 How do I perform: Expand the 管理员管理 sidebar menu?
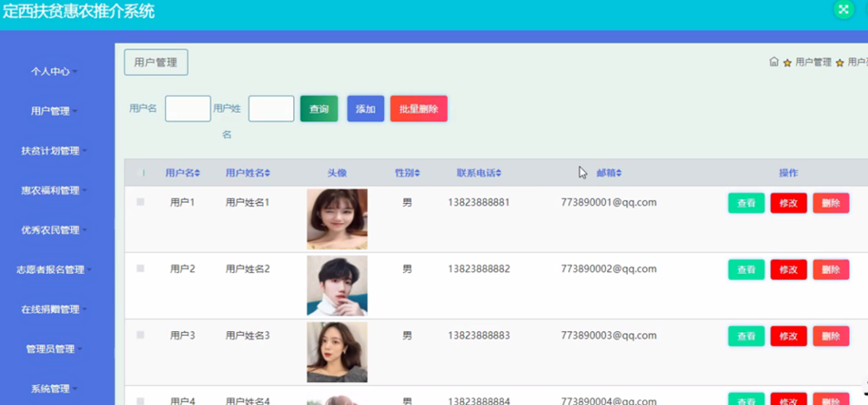[54, 349]
